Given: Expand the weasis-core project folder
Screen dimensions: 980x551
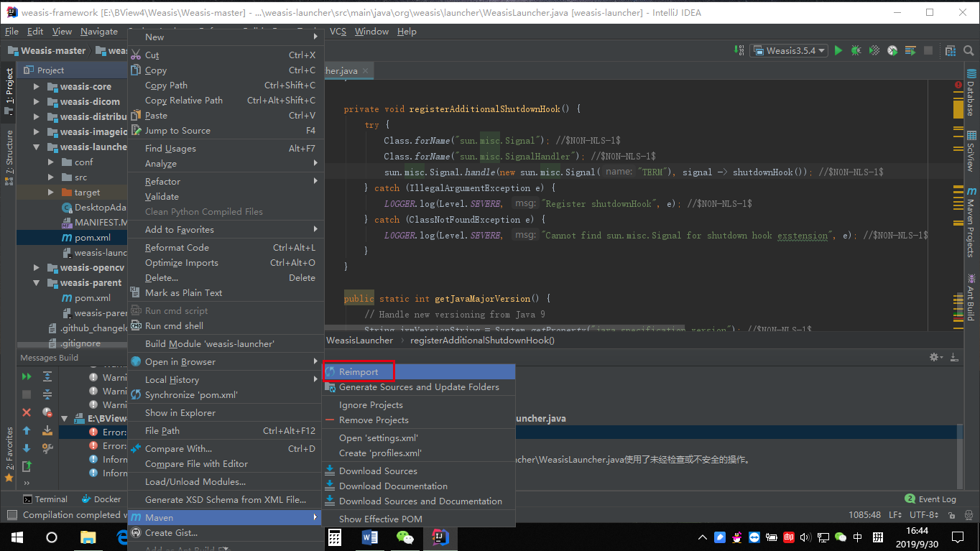Looking at the screenshot, I should tap(36, 86).
